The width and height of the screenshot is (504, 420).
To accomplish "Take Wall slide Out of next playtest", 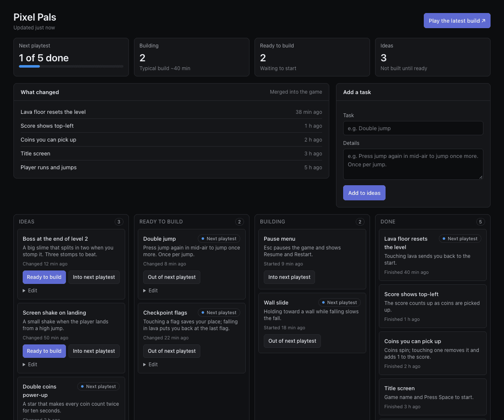I will click(x=292, y=341).
